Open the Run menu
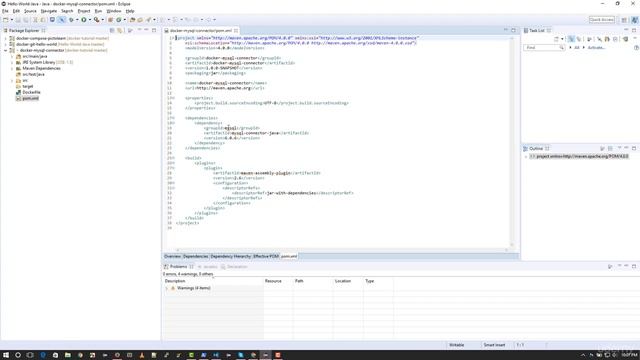 [x=98, y=11]
